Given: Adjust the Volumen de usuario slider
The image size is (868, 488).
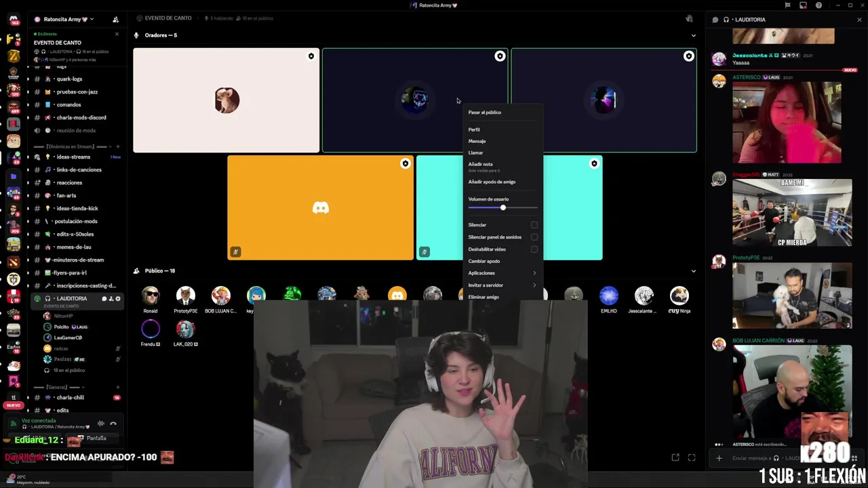Looking at the screenshot, I should (502, 207).
